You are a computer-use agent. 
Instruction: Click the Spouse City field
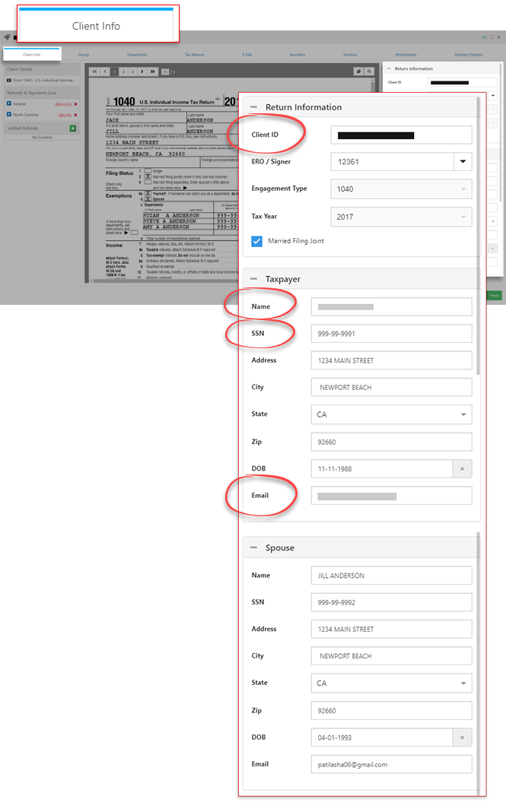[x=391, y=656]
